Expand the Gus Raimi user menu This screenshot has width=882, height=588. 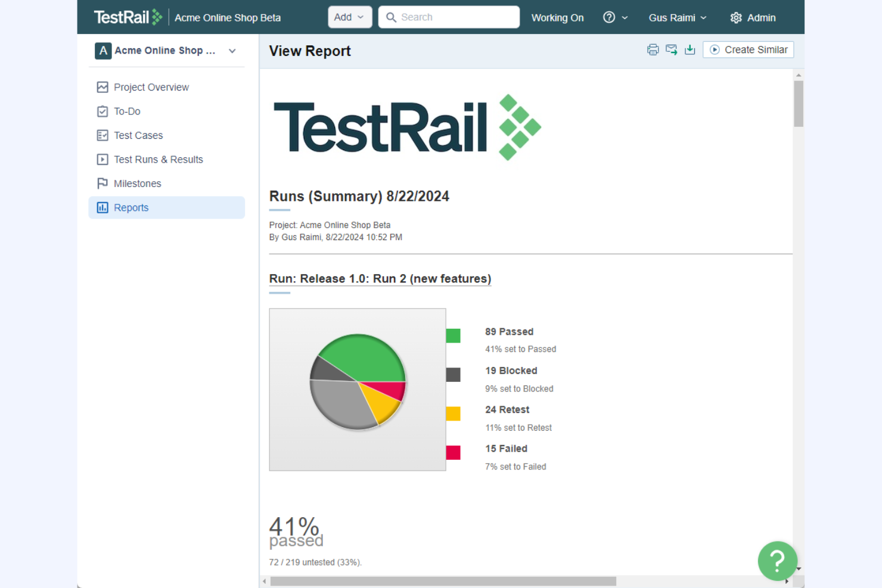[678, 17]
